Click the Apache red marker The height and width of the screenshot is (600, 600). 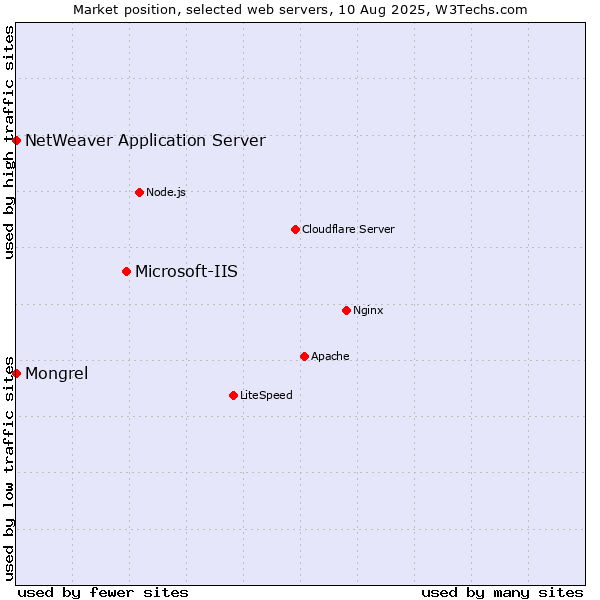(305, 357)
